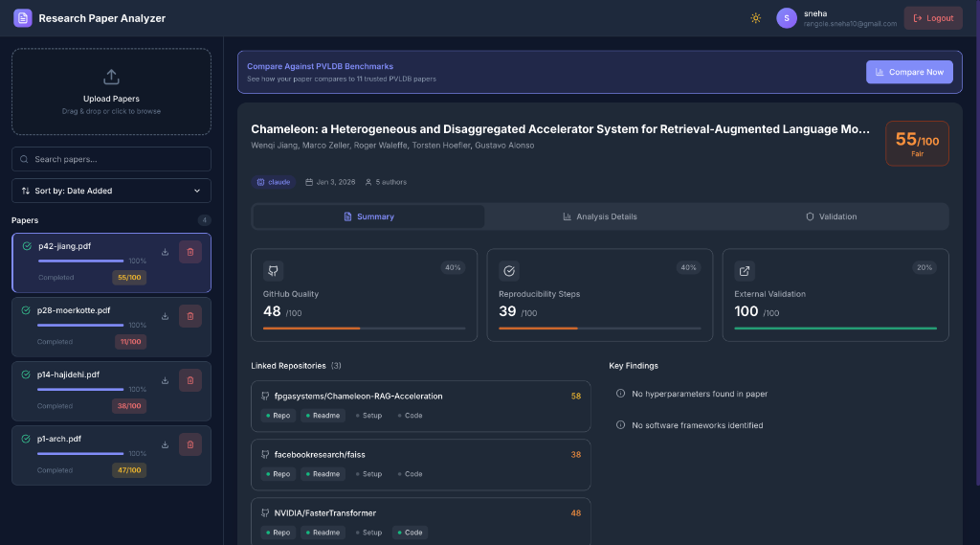980x545 pixels.
Task: Select the p28-moerkotte.pdf completed checkmark
Action: coord(27,310)
